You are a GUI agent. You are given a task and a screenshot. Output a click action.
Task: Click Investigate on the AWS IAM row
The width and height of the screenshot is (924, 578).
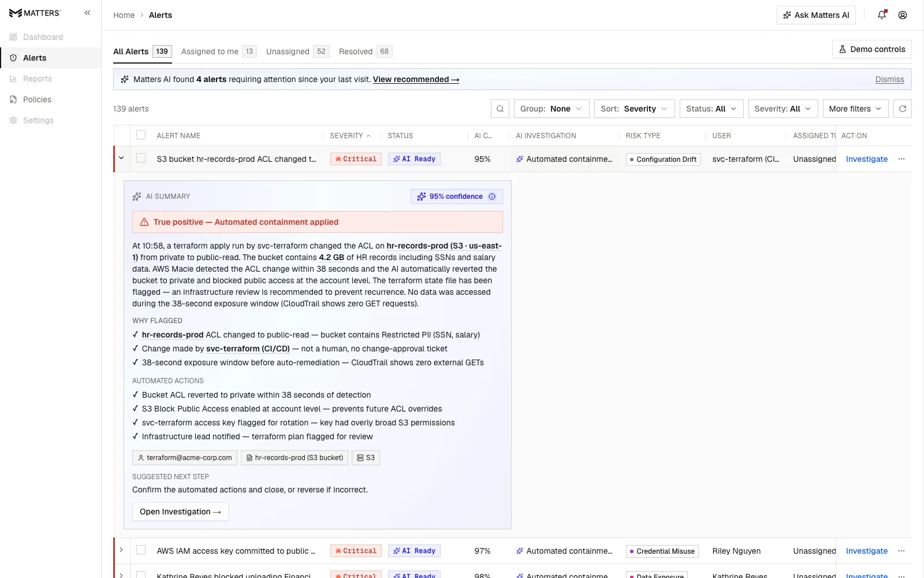point(866,551)
